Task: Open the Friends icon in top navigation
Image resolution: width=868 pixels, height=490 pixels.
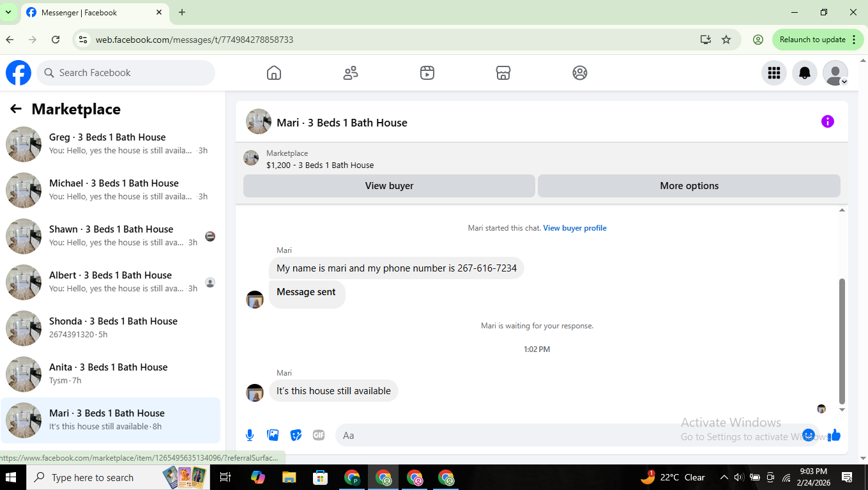Action: pos(351,73)
